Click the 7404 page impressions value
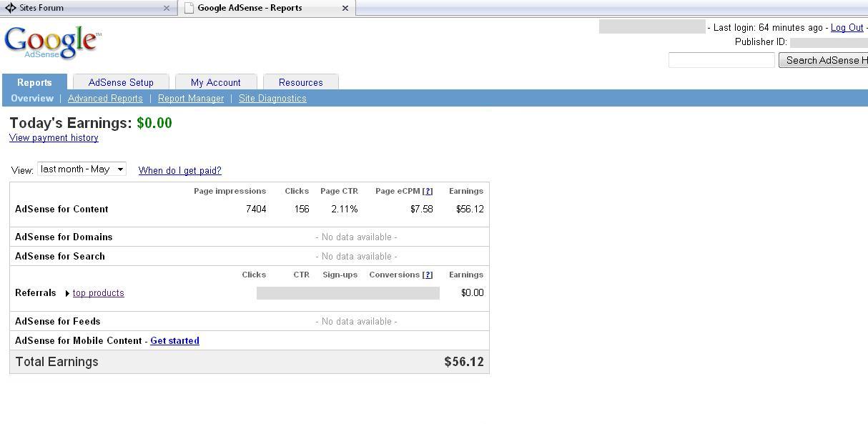The image size is (868, 424). [256, 209]
